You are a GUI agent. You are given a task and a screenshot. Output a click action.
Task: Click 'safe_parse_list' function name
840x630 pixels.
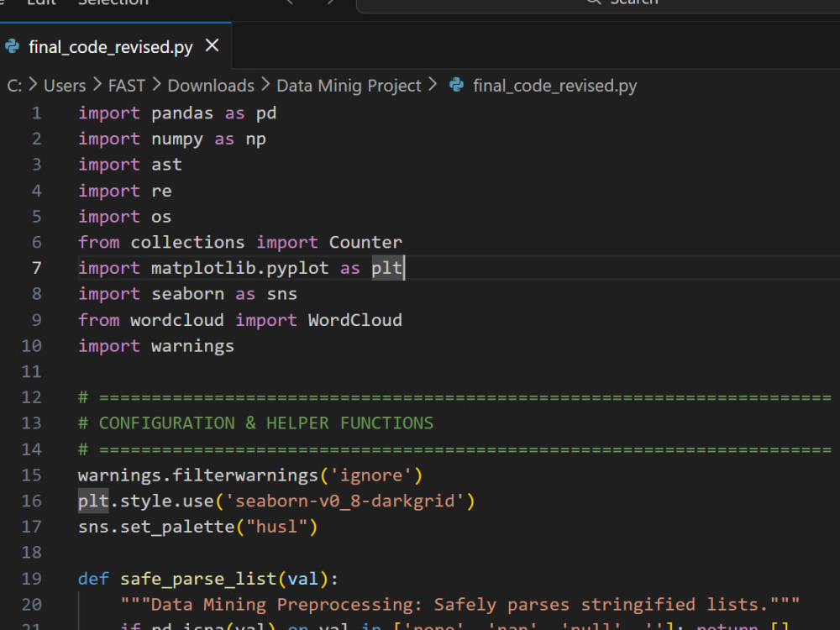[197, 579]
